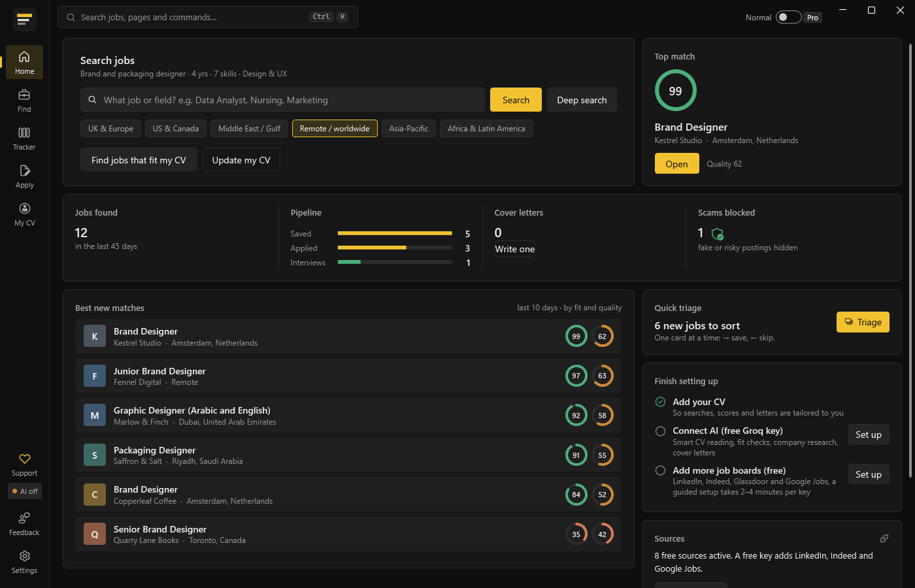Click the app logo icon

[x=24, y=20]
